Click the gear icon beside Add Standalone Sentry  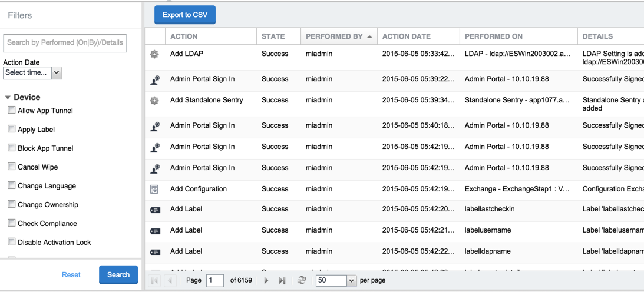(154, 101)
